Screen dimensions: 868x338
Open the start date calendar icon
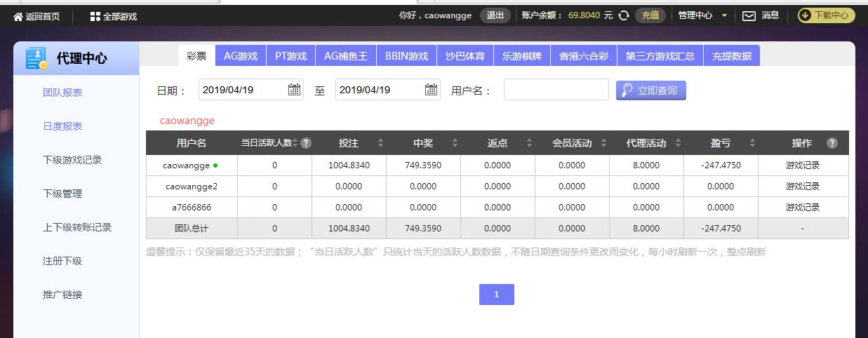click(x=295, y=90)
